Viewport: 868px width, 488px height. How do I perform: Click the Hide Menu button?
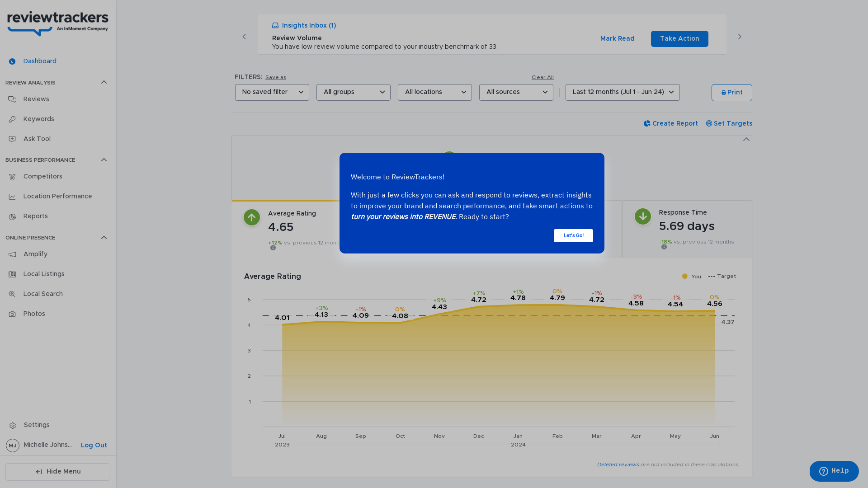[58, 472]
